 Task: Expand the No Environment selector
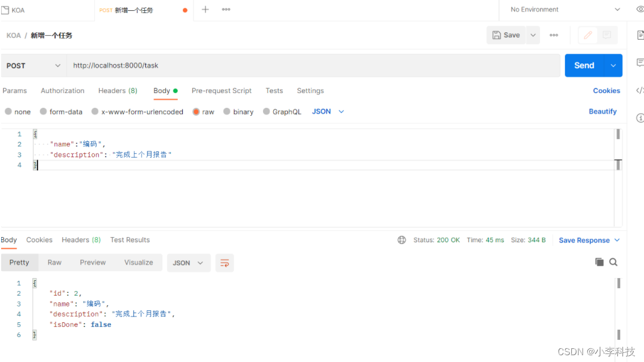point(564,10)
